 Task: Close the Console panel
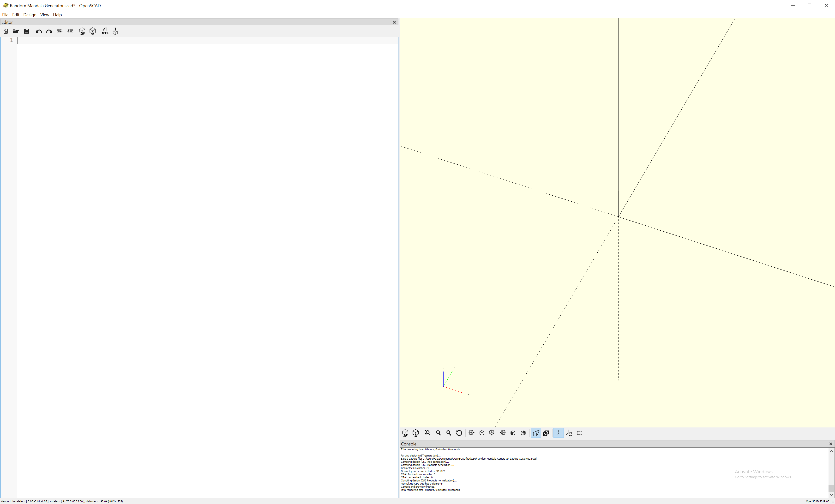[x=831, y=444]
